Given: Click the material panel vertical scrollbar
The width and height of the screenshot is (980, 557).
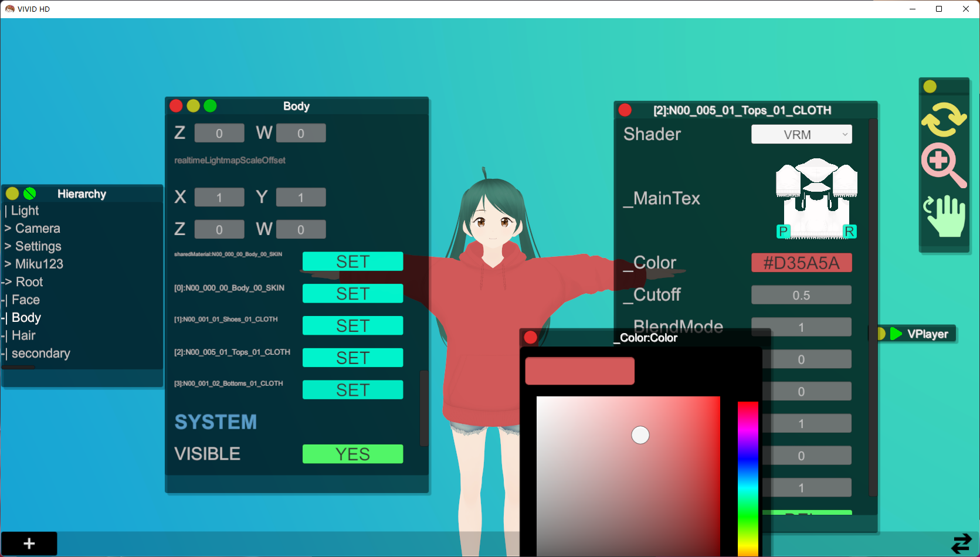Looking at the screenshot, I should coord(873,308).
